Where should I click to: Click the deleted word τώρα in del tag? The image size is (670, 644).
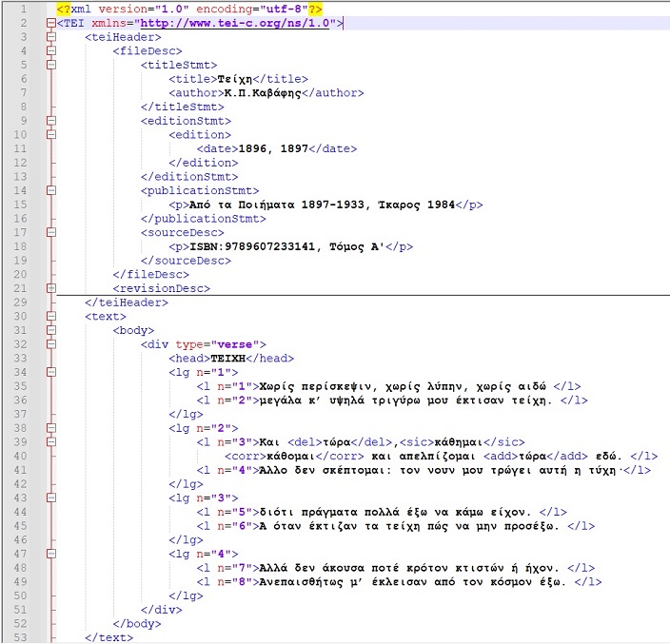click(337, 442)
